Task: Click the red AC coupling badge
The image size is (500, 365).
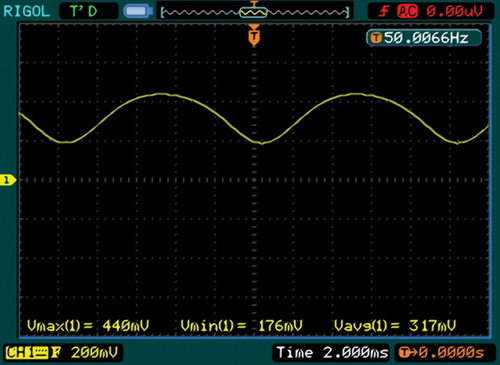Action: point(407,12)
